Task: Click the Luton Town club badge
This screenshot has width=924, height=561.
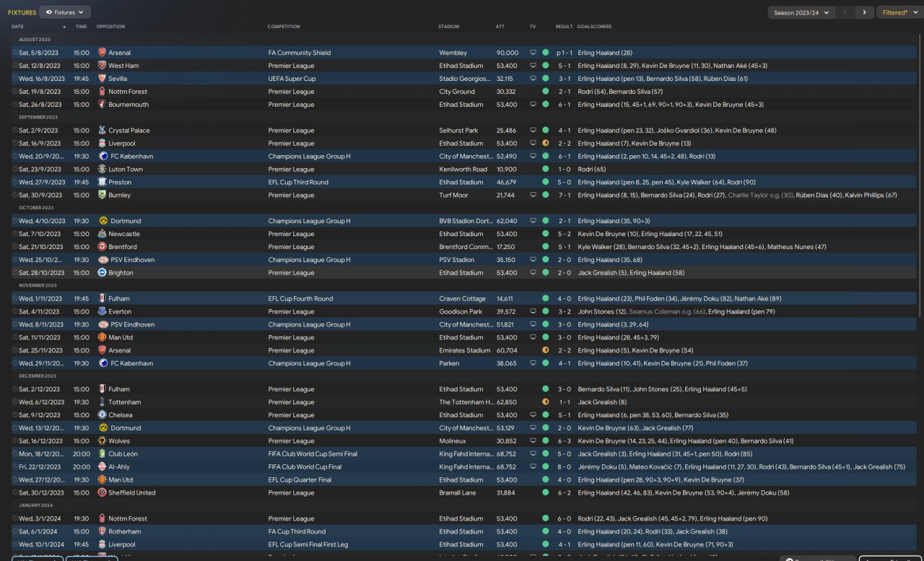Action: 102,170
